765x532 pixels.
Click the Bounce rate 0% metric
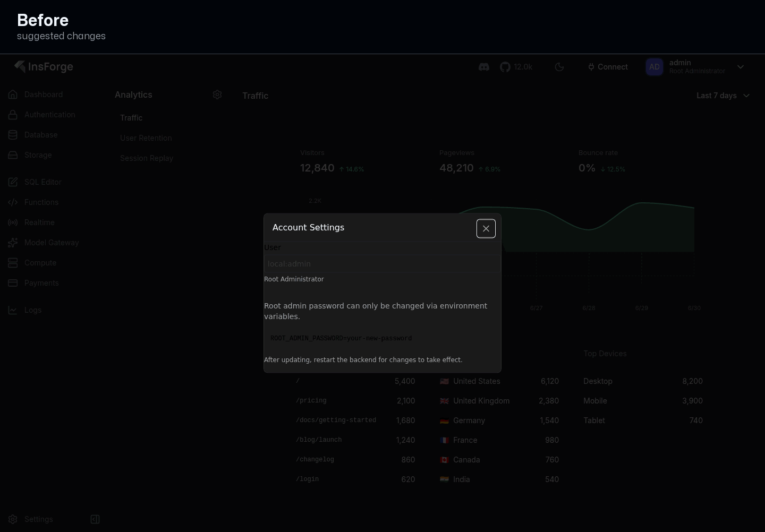point(602,161)
